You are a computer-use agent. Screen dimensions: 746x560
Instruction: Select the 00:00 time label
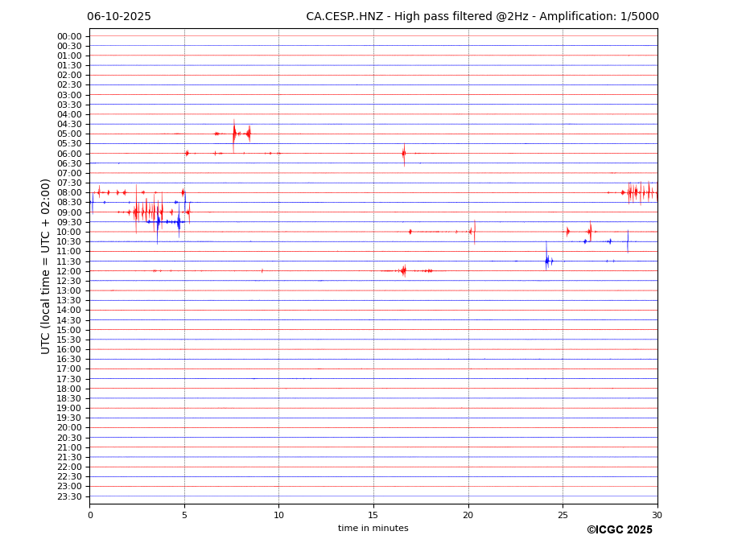point(69,36)
